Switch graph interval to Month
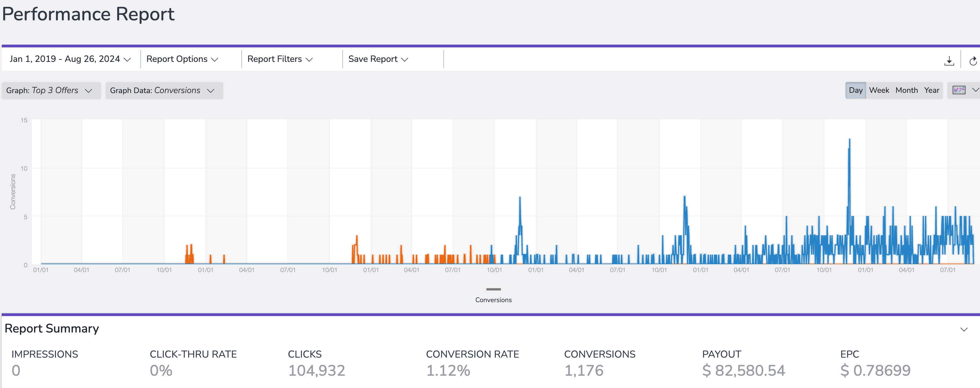Screen dimensions: 980x388 tap(906, 90)
